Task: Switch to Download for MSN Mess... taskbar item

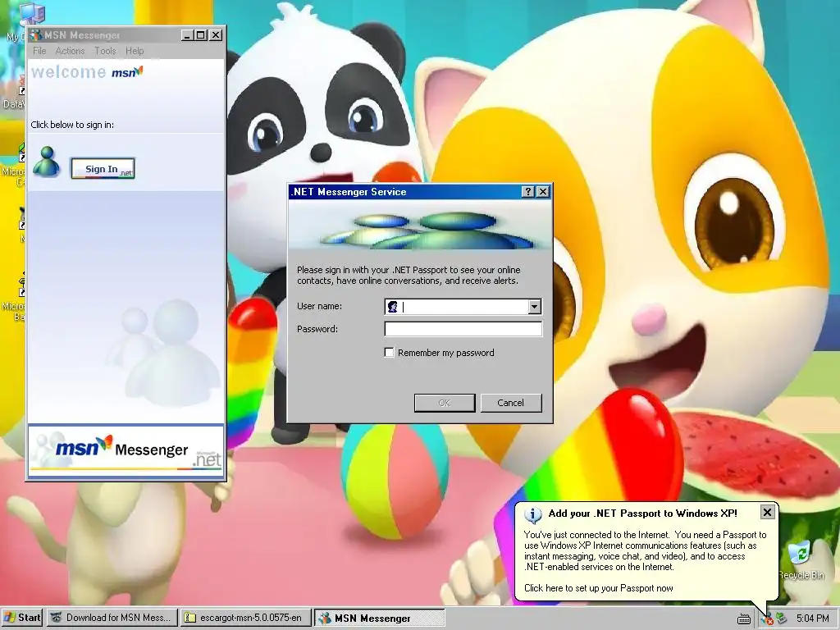Action: (112, 618)
